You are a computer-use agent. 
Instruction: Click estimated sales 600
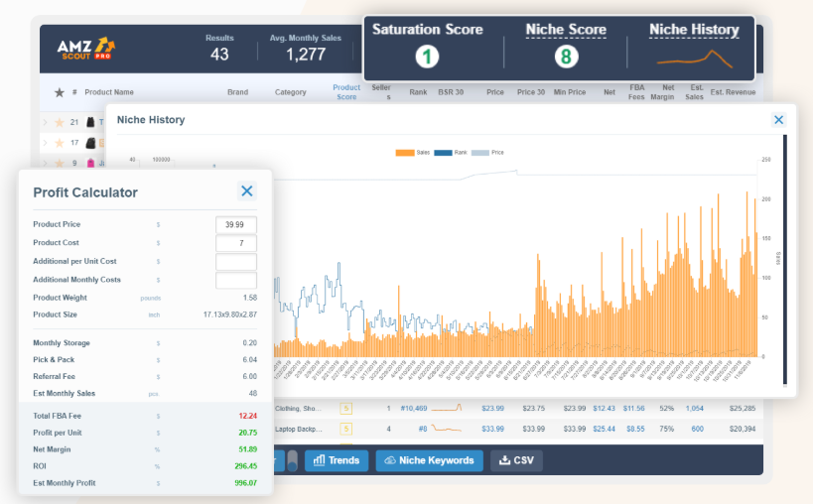tap(697, 429)
